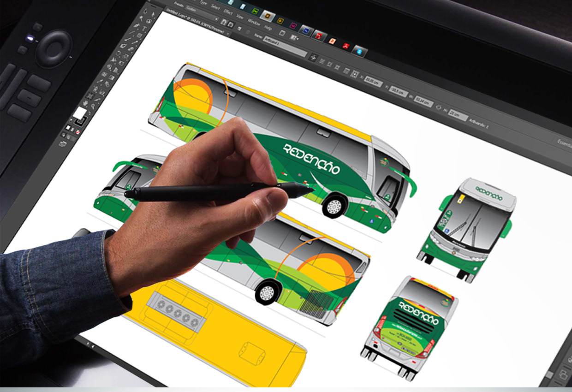Open the View menu
The image size is (572, 392).
(x=240, y=16)
